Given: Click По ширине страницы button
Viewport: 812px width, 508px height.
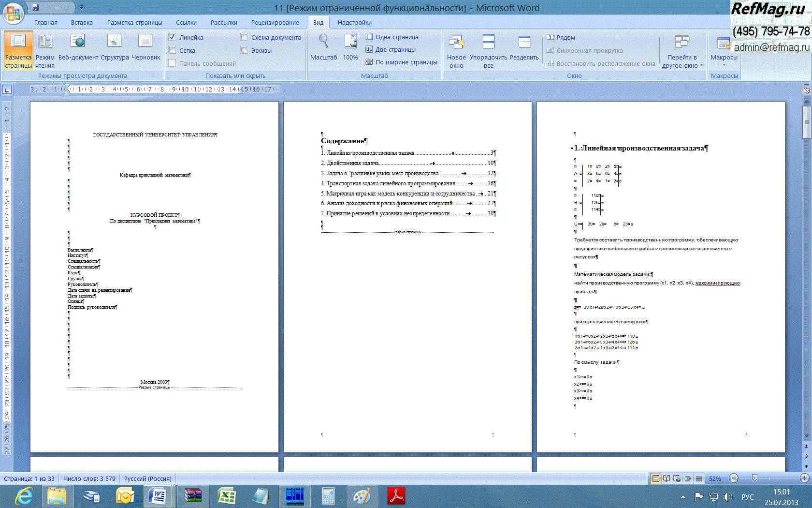Looking at the screenshot, I should pyautogui.click(x=401, y=62).
